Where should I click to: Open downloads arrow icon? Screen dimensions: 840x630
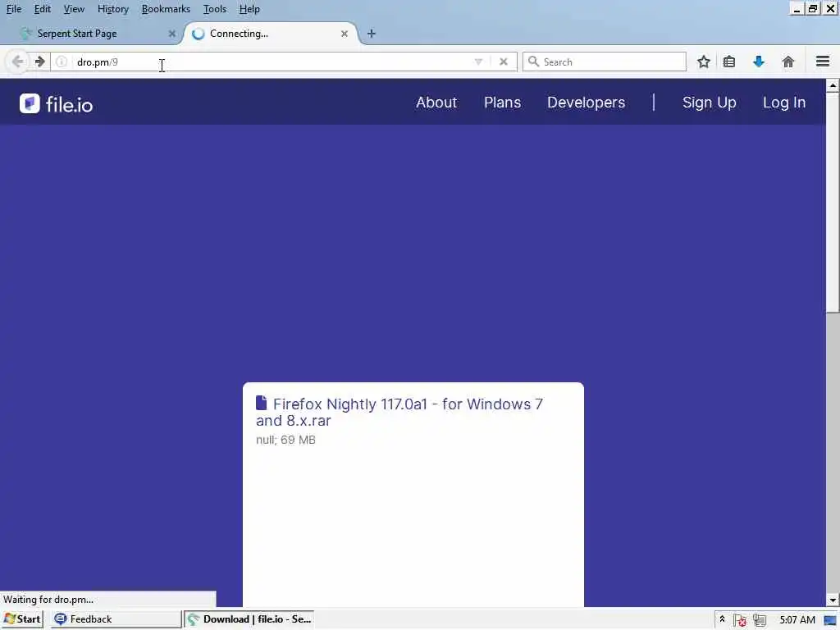[758, 62]
